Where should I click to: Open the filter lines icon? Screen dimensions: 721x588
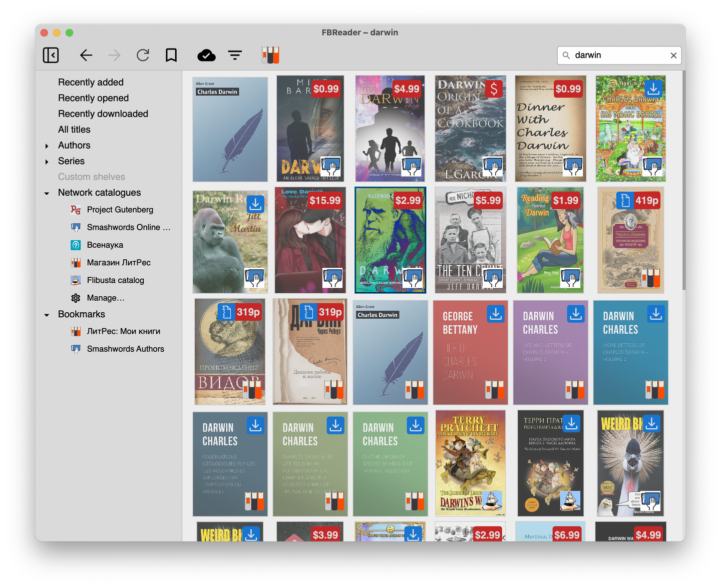click(x=235, y=55)
